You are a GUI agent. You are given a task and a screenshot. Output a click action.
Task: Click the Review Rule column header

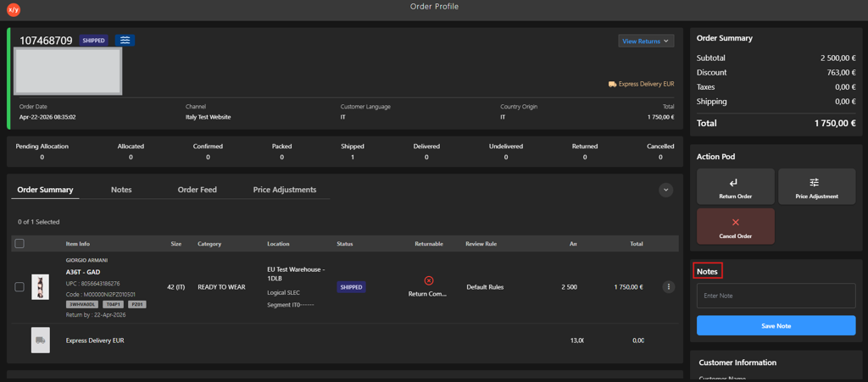point(482,244)
